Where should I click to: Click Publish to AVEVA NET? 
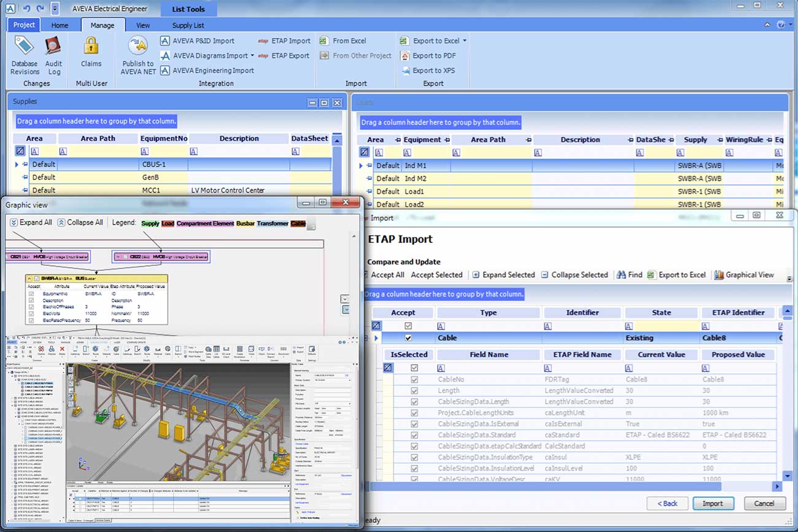point(138,56)
